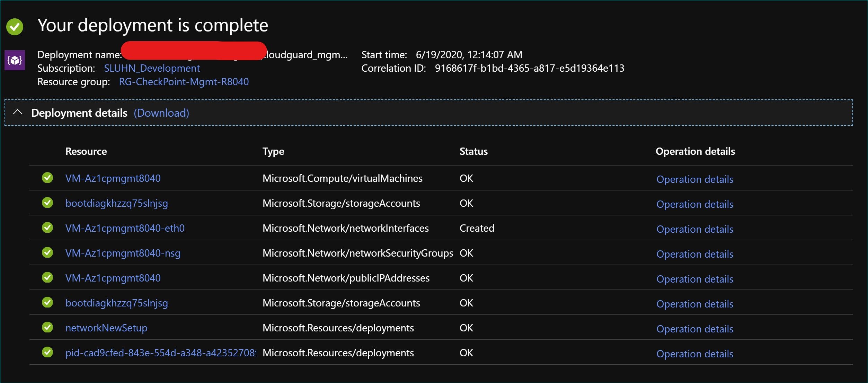Click status icon beside pid-cad9cfed row
The image size is (868, 383).
click(47, 352)
